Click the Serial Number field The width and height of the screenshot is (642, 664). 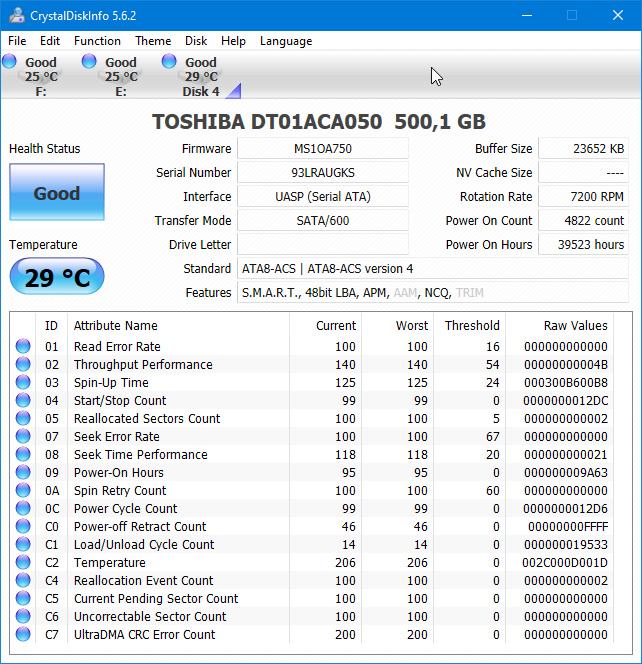322,173
